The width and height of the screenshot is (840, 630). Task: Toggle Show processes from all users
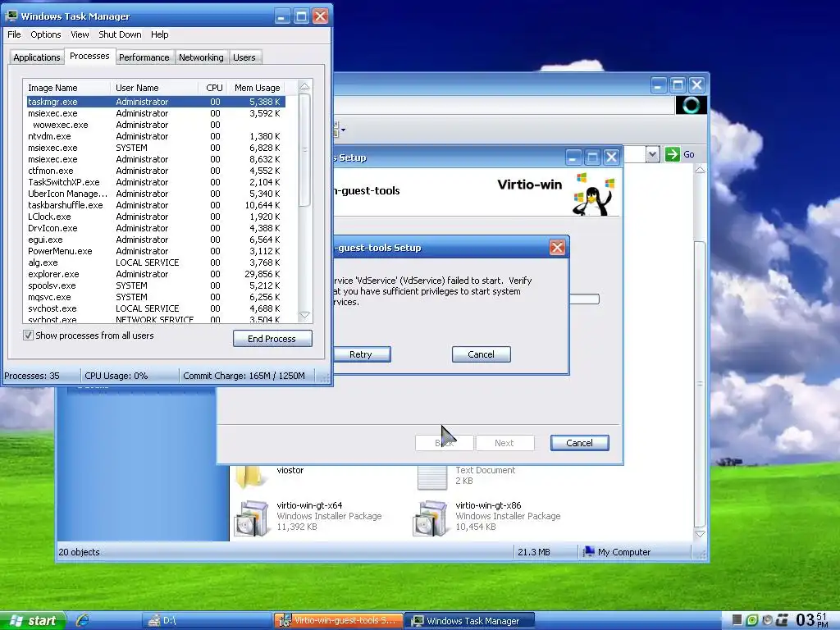pos(29,336)
